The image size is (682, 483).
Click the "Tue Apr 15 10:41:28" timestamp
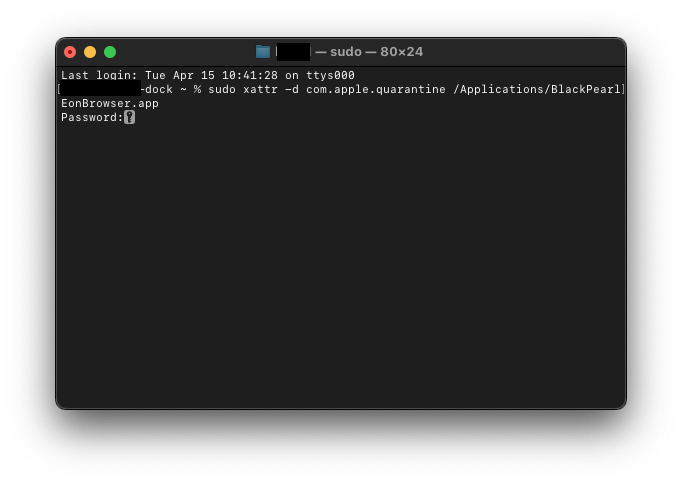tap(211, 76)
